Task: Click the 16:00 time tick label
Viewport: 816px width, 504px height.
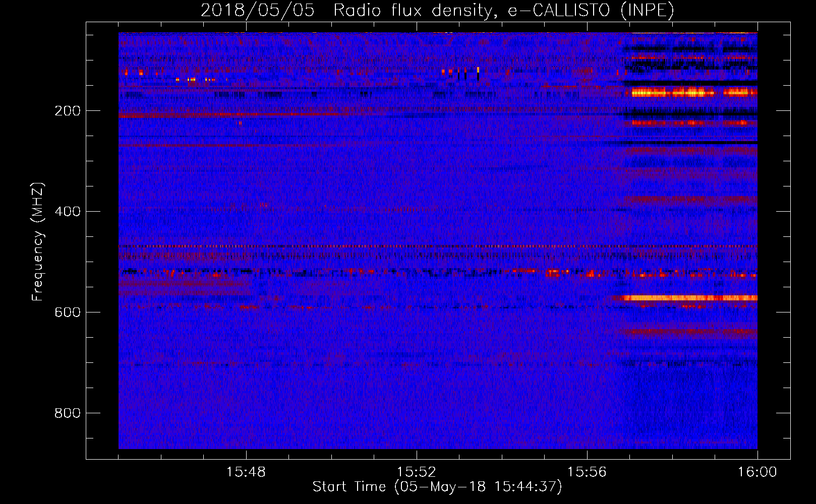Action: point(757,472)
